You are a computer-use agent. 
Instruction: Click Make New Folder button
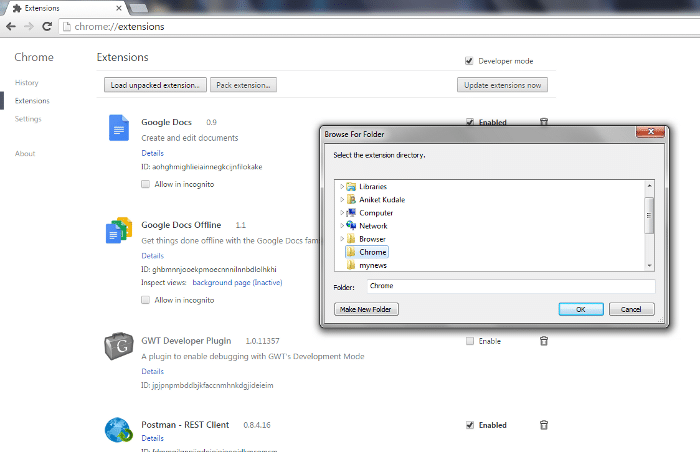pos(366,309)
